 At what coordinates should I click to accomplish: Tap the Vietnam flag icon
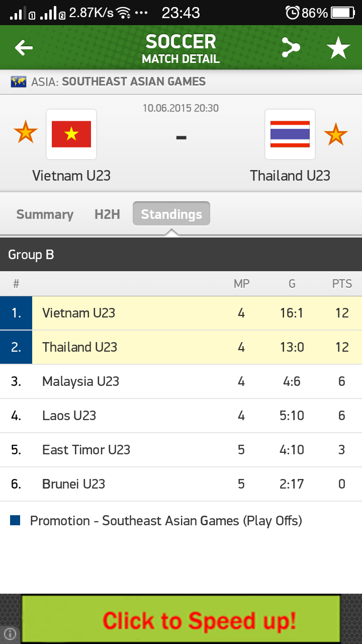[x=71, y=134]
